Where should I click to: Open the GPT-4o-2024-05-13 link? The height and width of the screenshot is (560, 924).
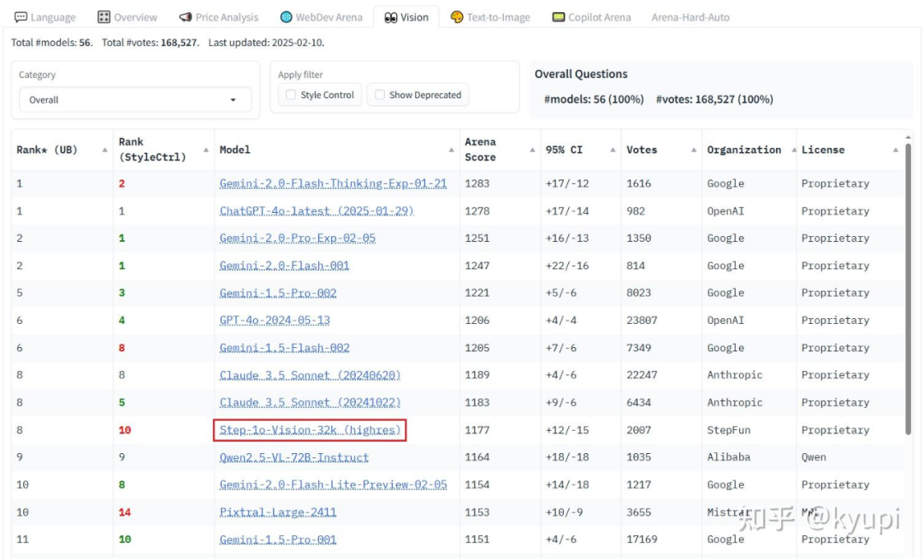tap(275, 321)
